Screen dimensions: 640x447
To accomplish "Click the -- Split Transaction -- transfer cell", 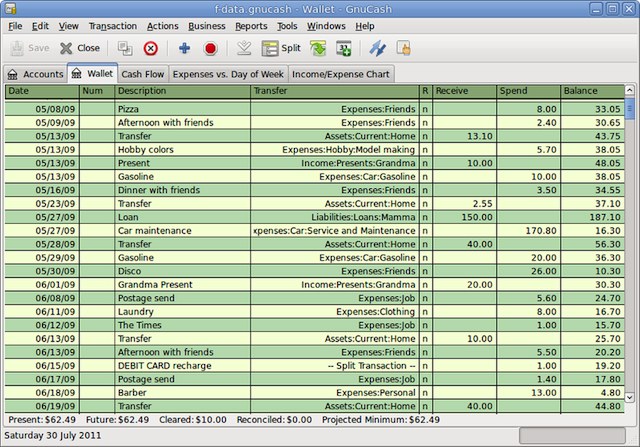I will coord(335,365).
